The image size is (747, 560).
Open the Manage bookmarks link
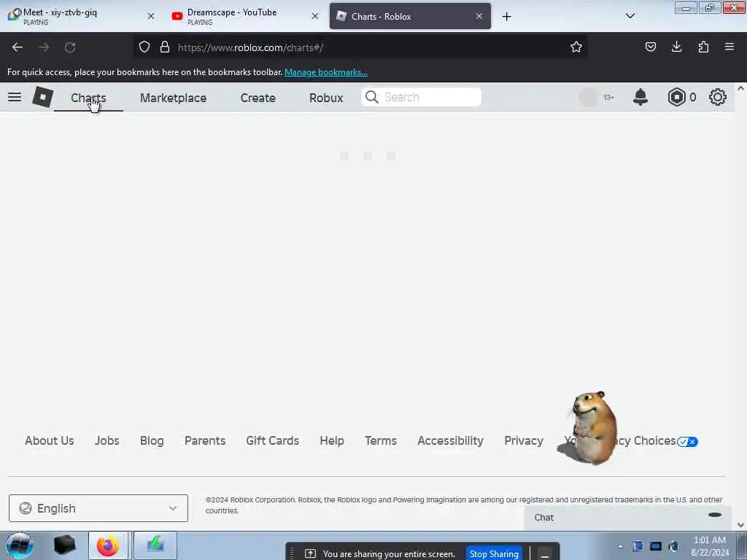click(x=326, y=72)
